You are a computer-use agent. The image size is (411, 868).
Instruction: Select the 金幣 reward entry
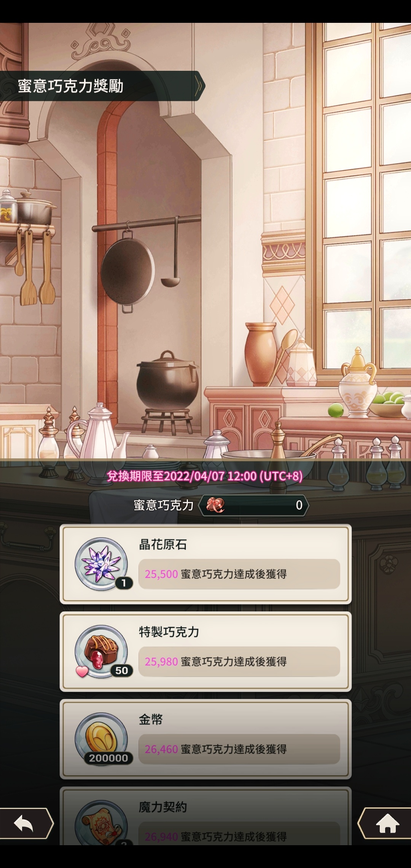(x=205, y=739)
